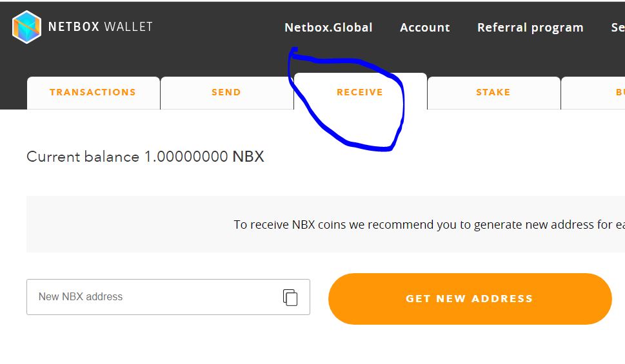The width and height of the screenshot is (625, 364).
Task: Click the Current balance label
Action: tap(83, 157)
